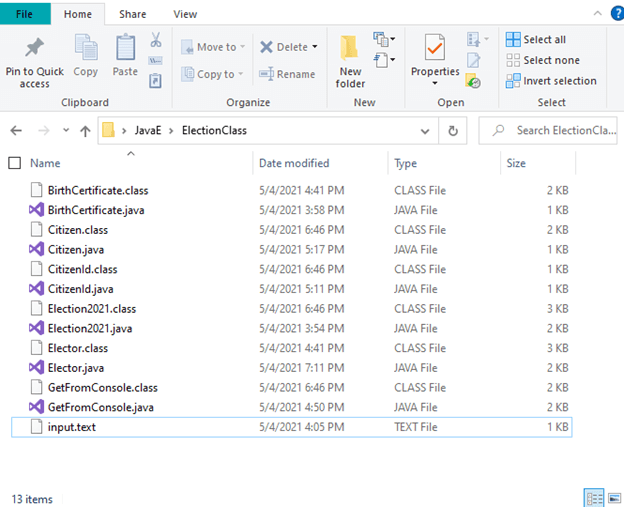The height and width of the screenshot is (507, 624).
Task: Select the Election2021.class file
Action: pyautogui.click(x=292, y=308)
